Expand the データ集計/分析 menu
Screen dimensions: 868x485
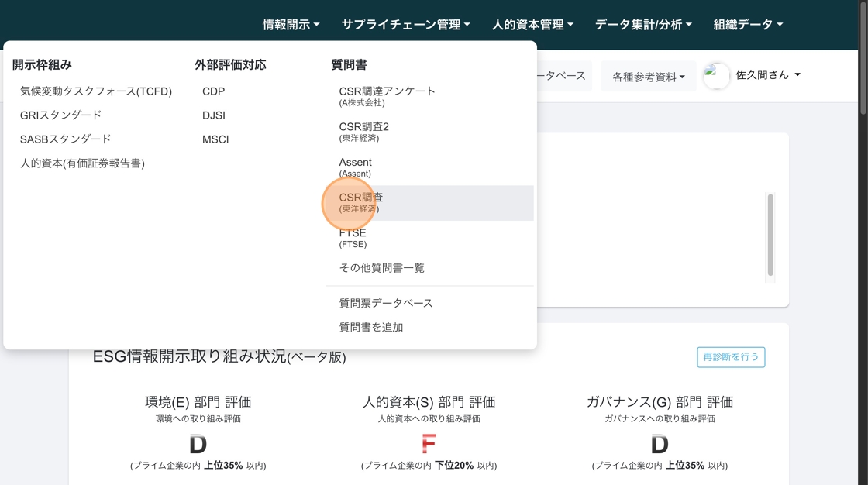pyautogui.click(x=643, y=25)
